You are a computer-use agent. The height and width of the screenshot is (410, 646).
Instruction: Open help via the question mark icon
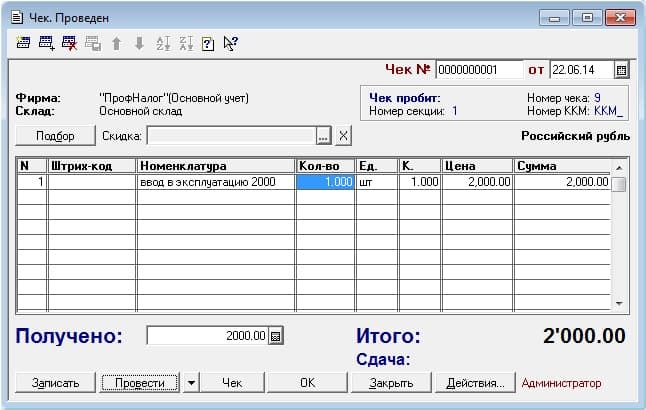pyautogui.click(x=208, y=44)
